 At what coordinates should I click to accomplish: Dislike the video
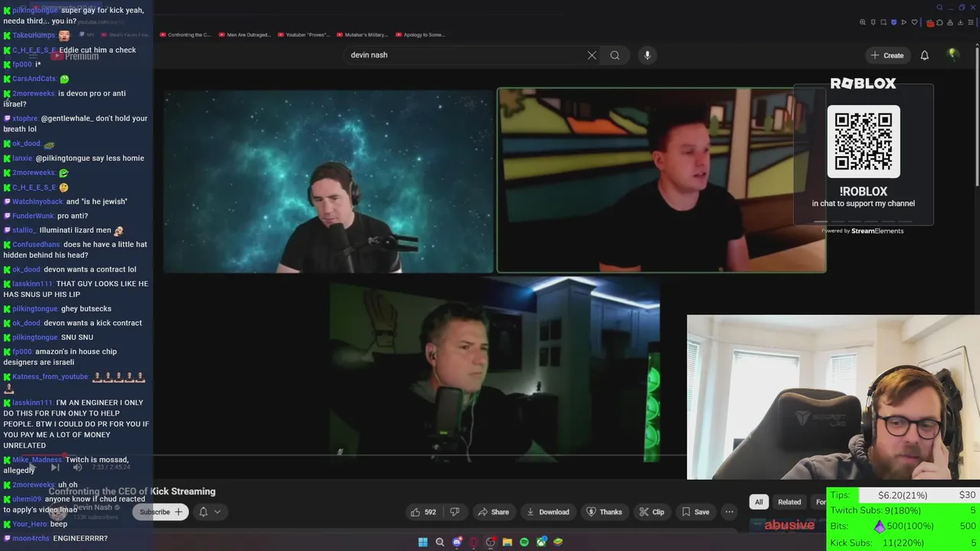tap(454, 512)
